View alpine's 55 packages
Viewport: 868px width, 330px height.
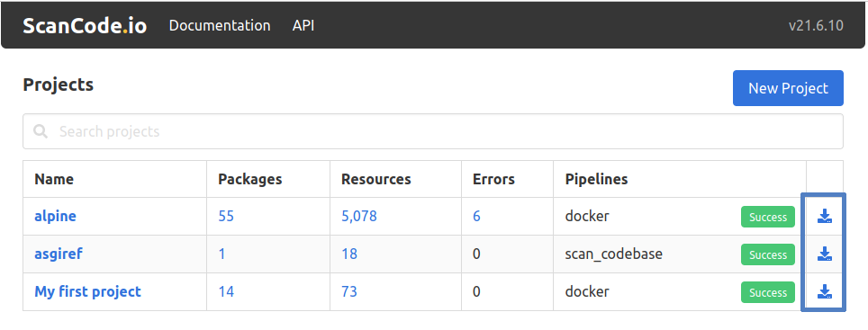point(226,216)
